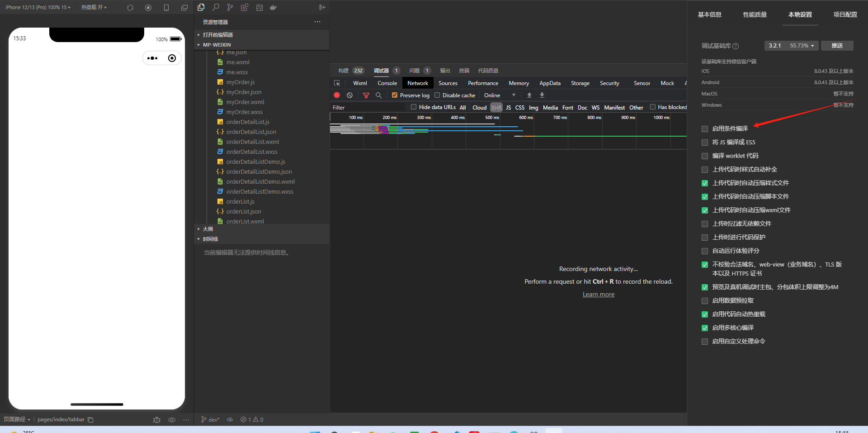Click the errors and warnings count in the status bar
This screenshot has width=868, height=433.
tap(252, 420)
